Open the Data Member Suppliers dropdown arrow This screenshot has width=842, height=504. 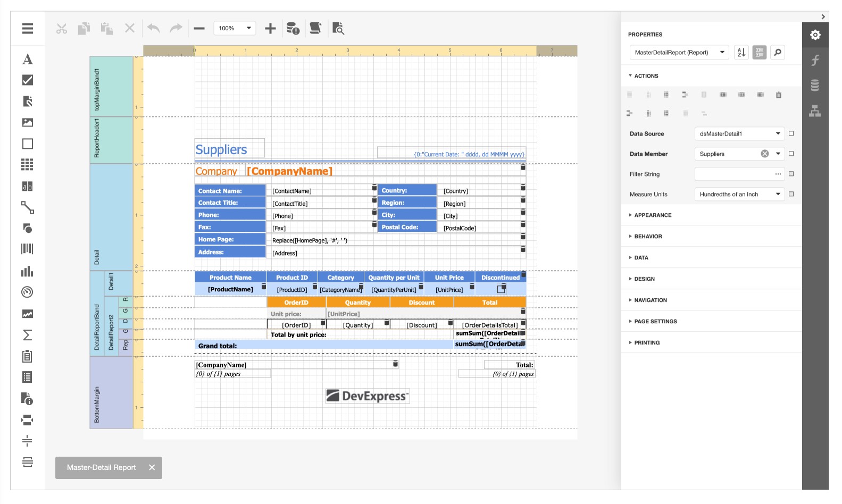click(778, 154)
